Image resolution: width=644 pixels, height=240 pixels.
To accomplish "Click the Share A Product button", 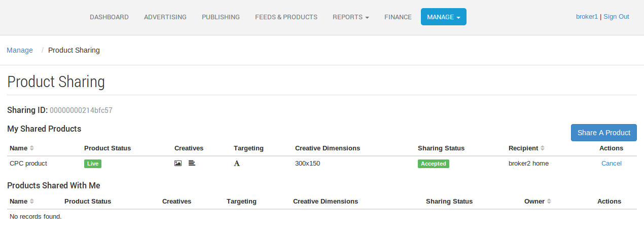I will tap(603, 133).
